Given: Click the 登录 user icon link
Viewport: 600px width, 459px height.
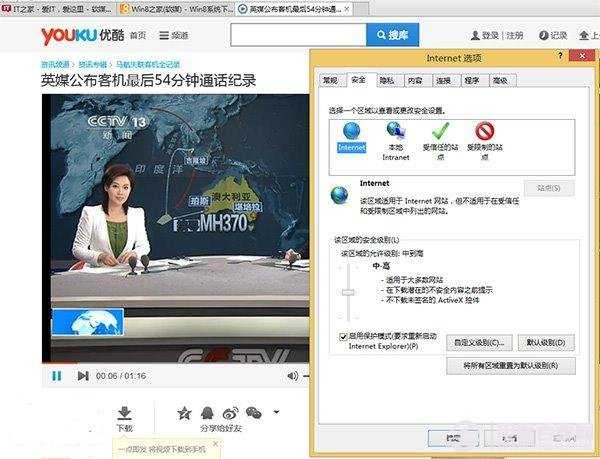Looking at the screenshot, I should click(484, 36).
